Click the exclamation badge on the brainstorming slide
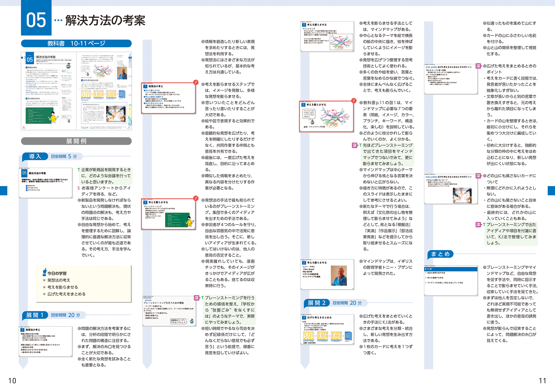 tap(196, 199)
